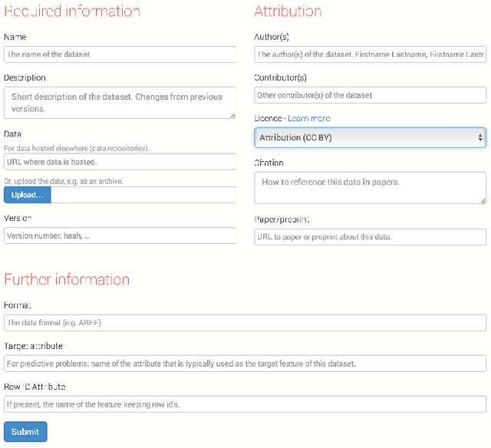Click the Row ID Attribute field

coord(245,404)
